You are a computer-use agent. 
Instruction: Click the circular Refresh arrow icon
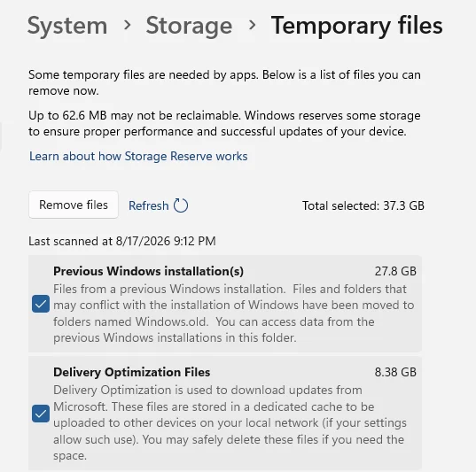[x=181, y=205]
